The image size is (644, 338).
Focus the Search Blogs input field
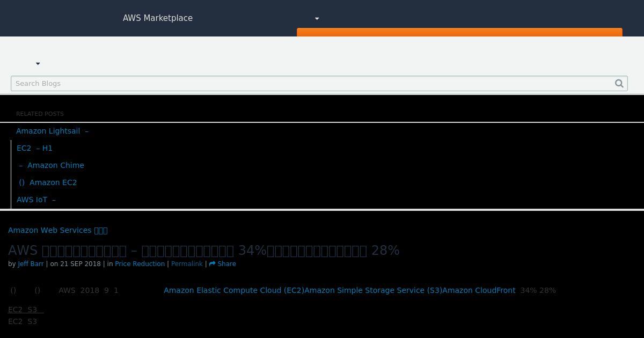click(319, 83)
